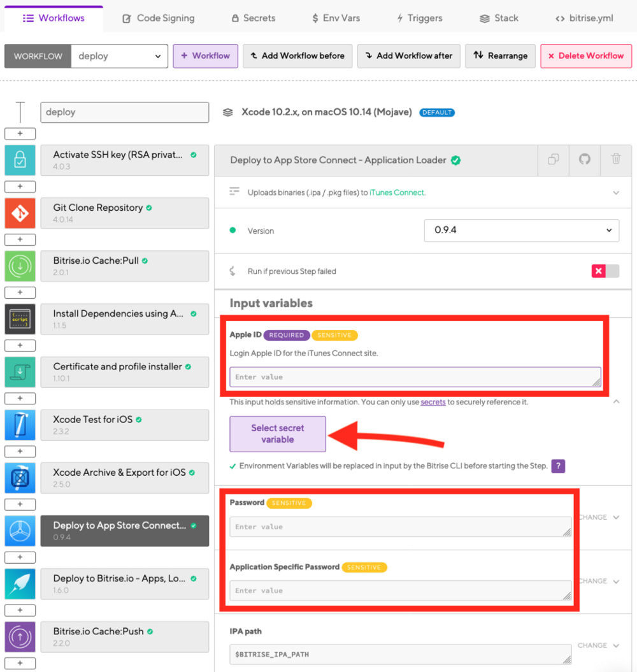Follow the secrets link
This screenshot has width=637, height=672.
click(433, 402)
